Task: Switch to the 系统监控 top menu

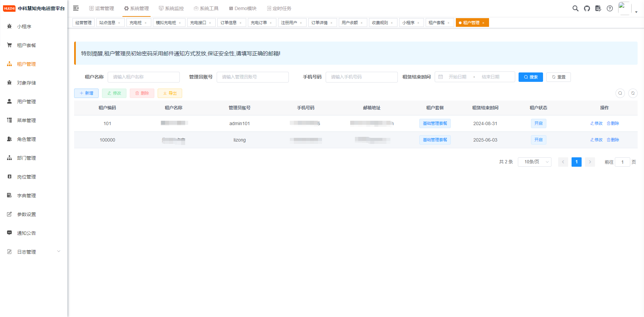Action: point(171,8)
